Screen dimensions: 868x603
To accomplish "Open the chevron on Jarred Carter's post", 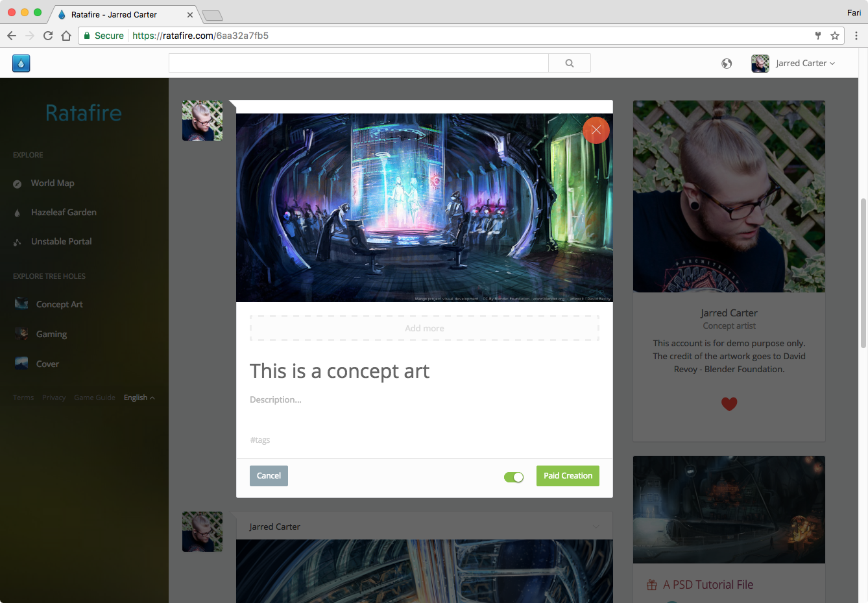I will click(596, 527).
